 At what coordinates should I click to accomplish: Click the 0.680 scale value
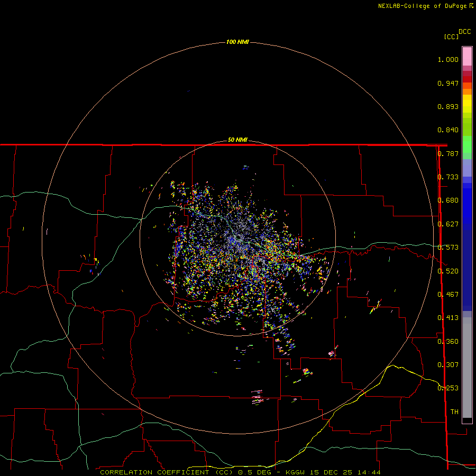coord(448,200)
